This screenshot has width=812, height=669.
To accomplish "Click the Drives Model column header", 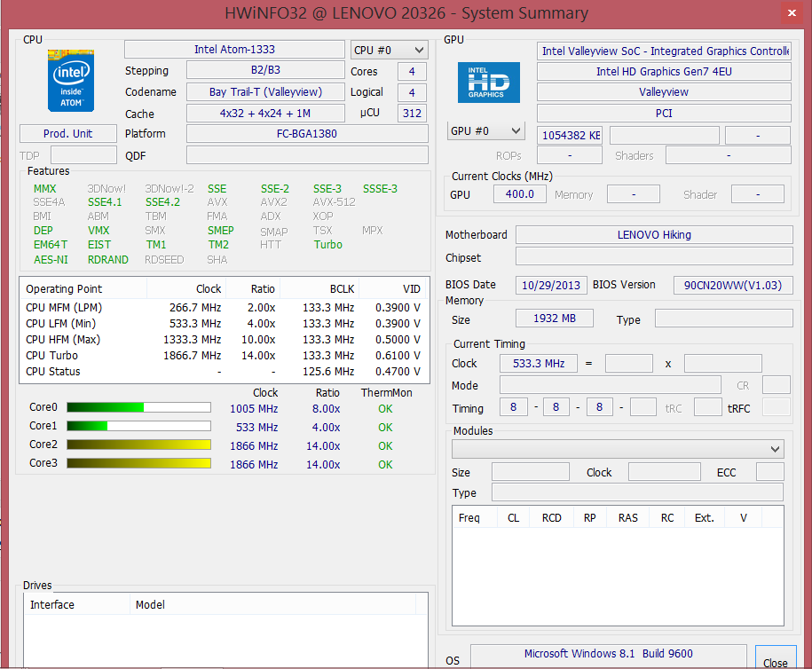I will pos(272,605).
